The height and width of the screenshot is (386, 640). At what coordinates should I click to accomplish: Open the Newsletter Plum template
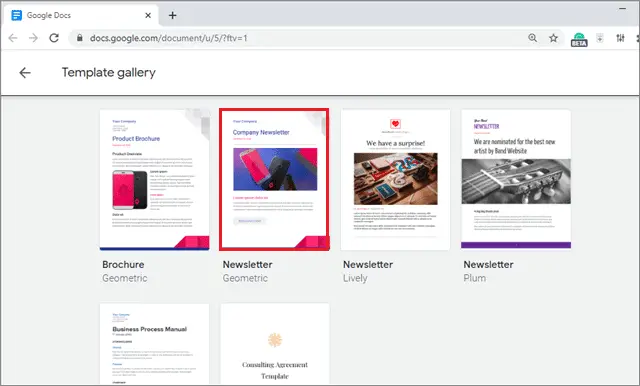[x=516, y=180]
